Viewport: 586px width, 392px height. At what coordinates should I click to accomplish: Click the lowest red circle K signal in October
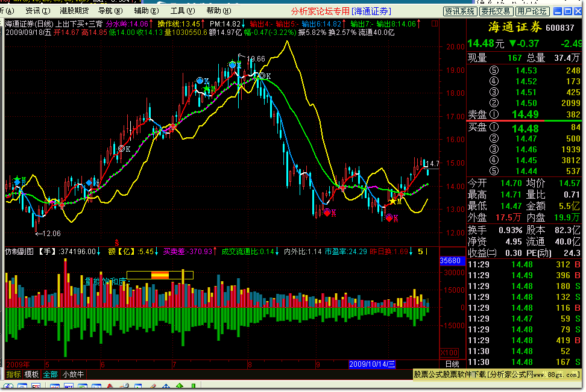click(x=389, y=217)
